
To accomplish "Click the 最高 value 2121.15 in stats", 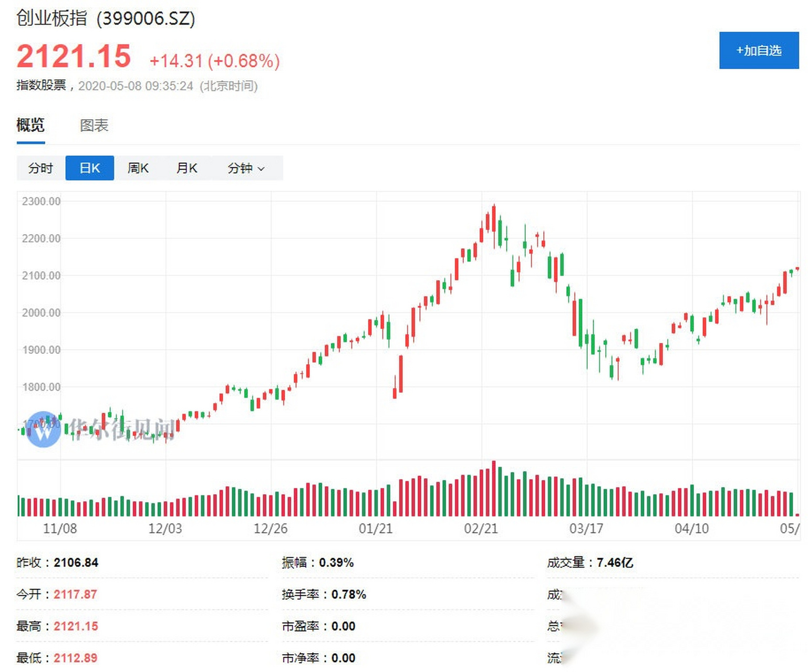I will click(x=76, y=626).
